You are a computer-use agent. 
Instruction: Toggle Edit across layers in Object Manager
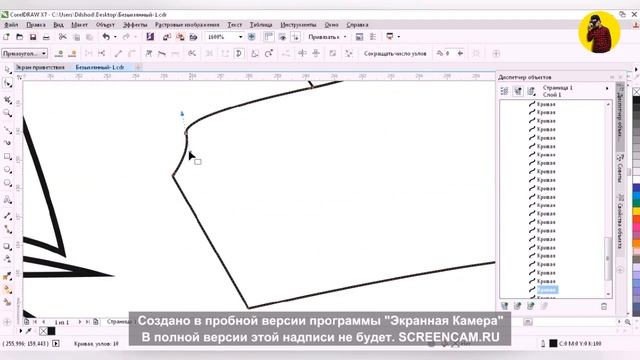click(x=518, y=91)
